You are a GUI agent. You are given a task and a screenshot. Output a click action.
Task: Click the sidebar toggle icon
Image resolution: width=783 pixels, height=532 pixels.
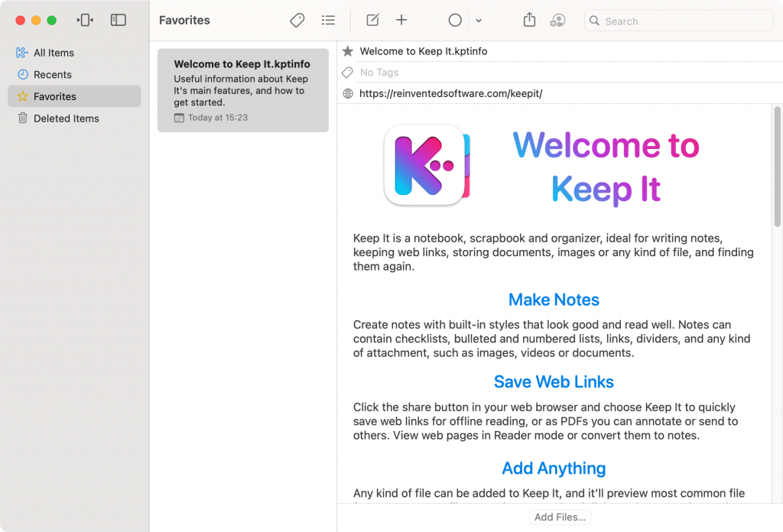pos(119,20)
